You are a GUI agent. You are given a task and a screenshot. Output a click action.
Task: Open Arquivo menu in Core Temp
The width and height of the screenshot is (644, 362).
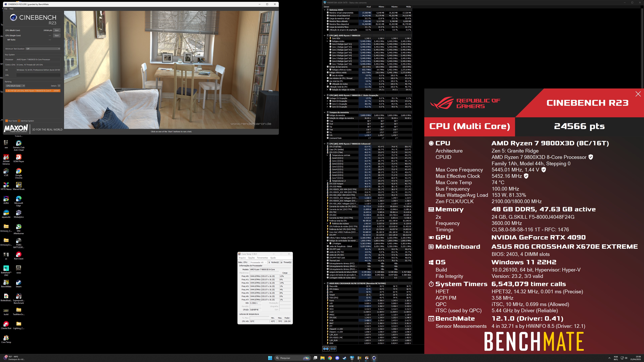(242, 258)
